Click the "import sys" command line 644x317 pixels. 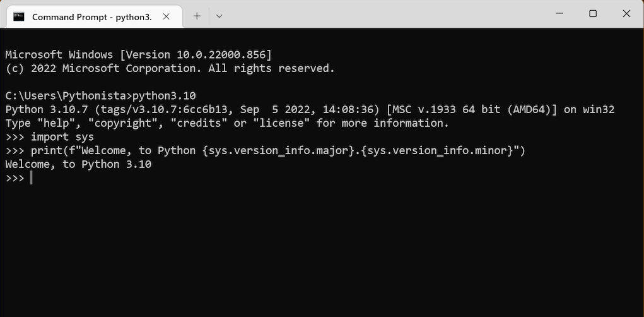pyautogui.click(x=62, y=137)
